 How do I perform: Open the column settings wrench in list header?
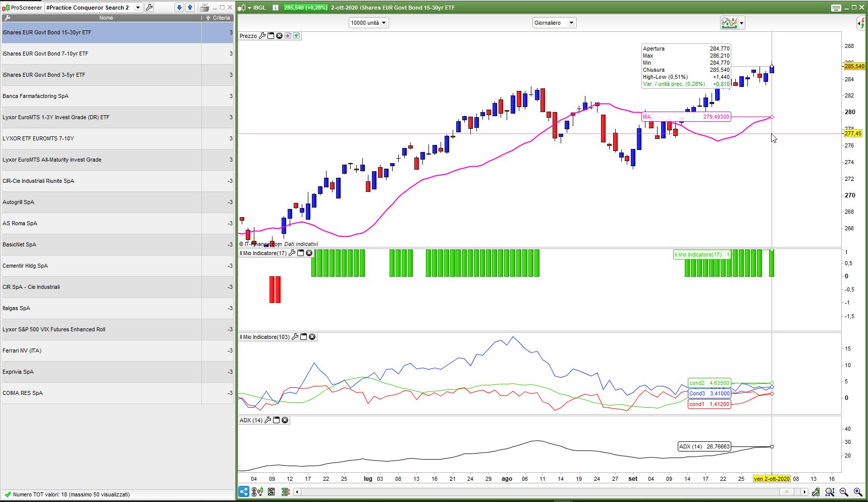point(7,18)
